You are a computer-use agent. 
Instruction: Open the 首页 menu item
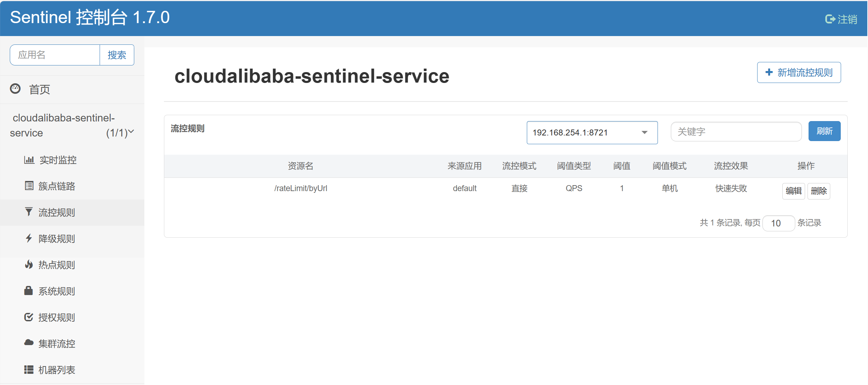click(72, 90)
